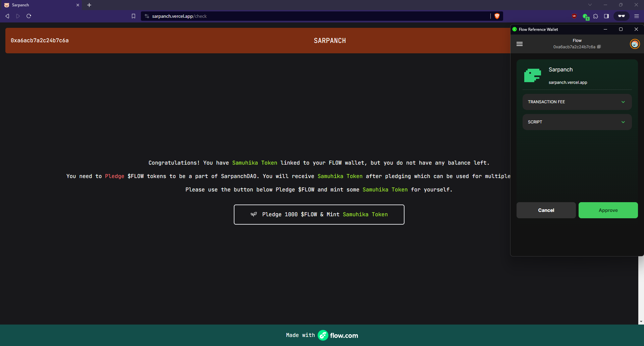Open site settings icon in address bar
Image resolution: width=644 pixels, height=346 pixels.
(x=147, y=16)
